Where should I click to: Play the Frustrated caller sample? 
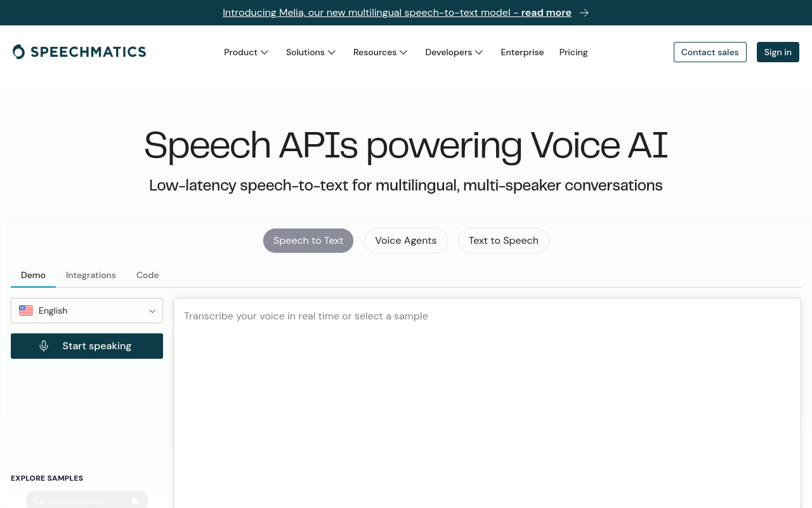[87, 500]
